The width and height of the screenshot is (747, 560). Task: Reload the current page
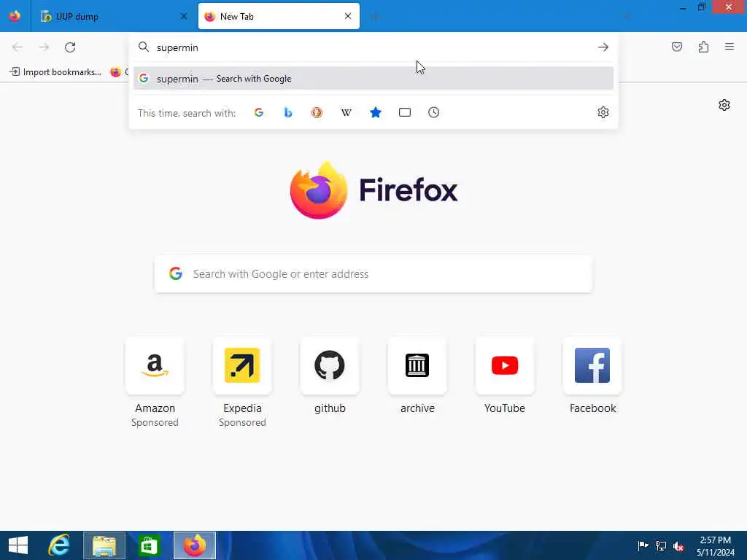coord(70,47)
